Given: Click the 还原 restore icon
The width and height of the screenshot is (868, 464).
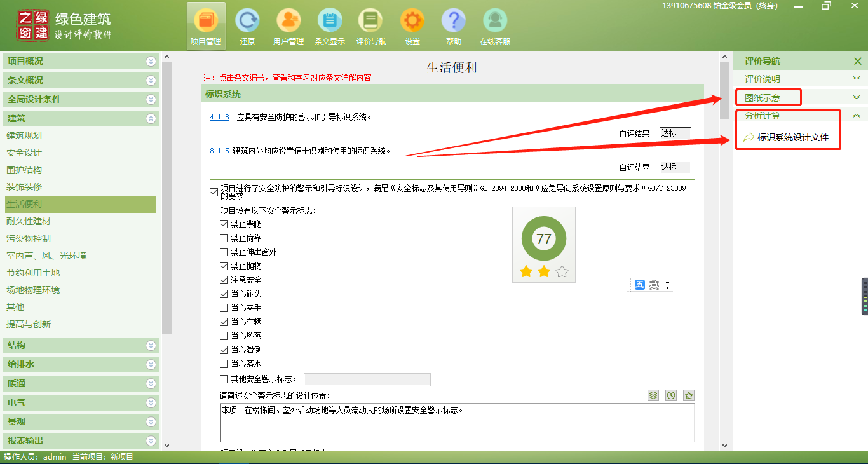Looking at the screenshot, I should [x=247, y=27].
